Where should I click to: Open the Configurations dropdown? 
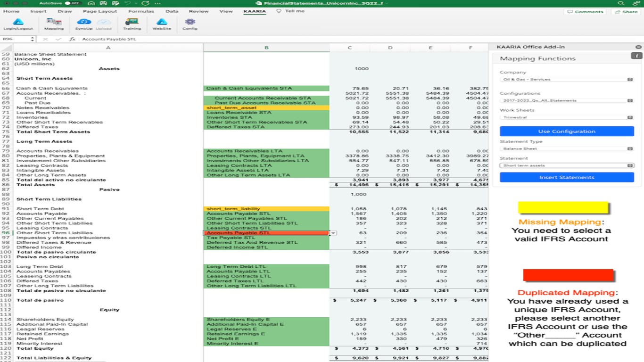pyautogui.click(x=567, y=100)
